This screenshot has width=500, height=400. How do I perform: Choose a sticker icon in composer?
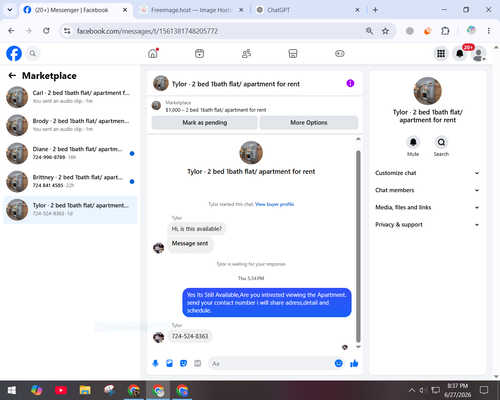click(x=183, y=363)
